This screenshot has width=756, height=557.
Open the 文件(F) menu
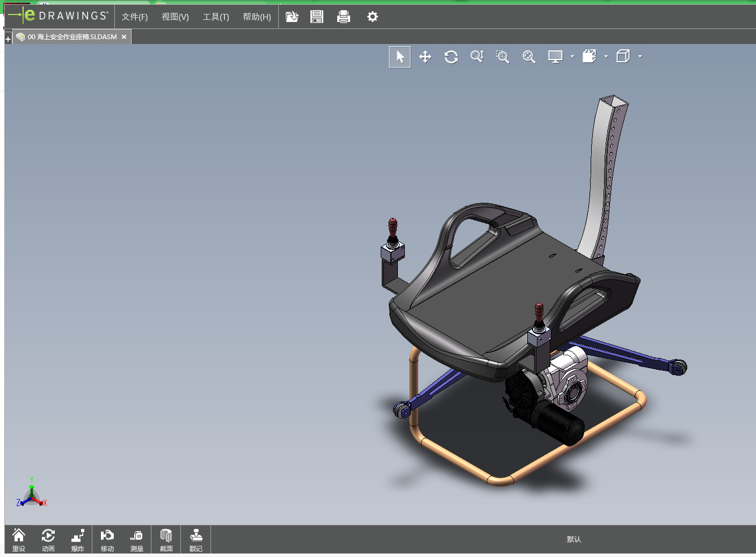tap(134, 17)
